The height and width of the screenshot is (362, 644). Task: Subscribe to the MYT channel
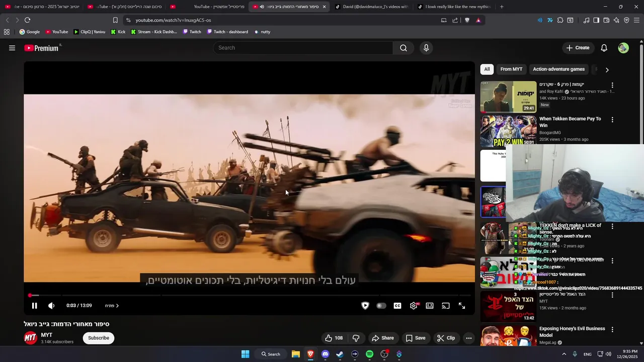tap(99, 338)
